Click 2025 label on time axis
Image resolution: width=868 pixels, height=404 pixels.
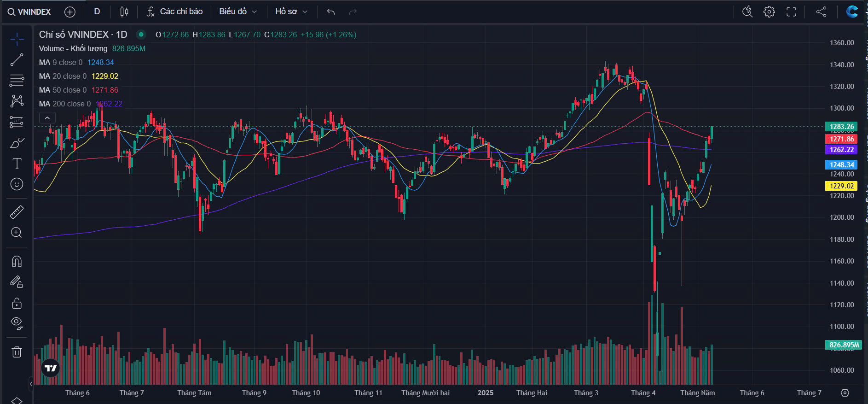pyautogui.click(x=486, y=393)
